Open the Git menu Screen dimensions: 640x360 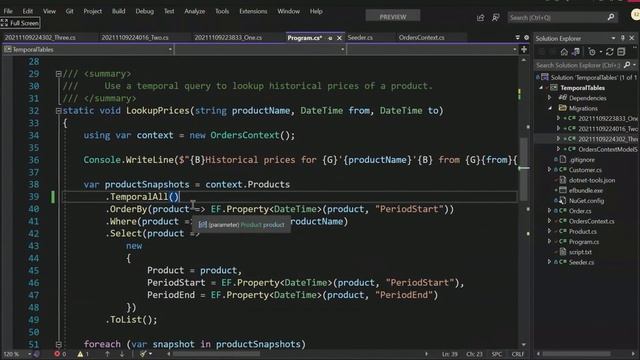pos(69,11)
